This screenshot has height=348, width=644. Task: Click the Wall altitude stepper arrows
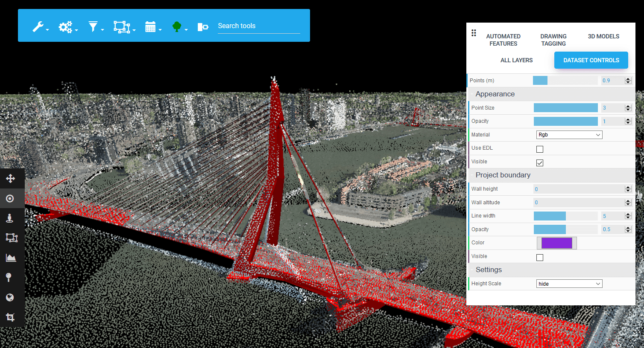click(x=628, y=203)
